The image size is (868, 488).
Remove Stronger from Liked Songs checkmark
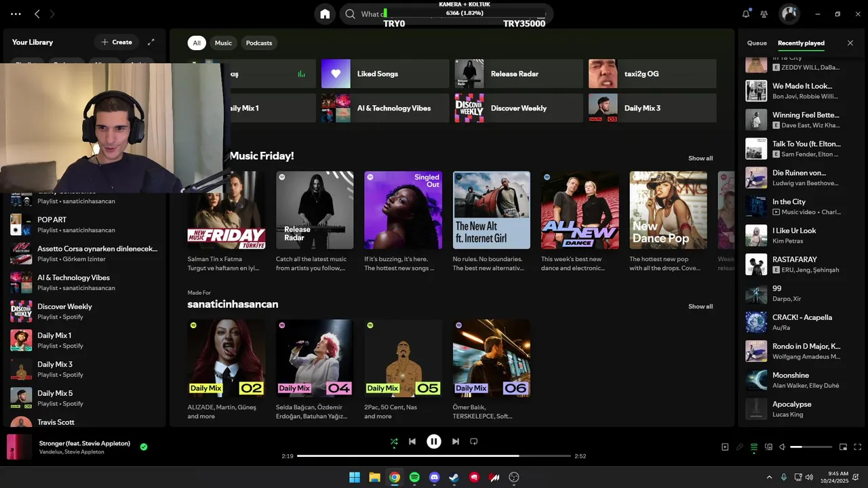(x=144, y=447)
